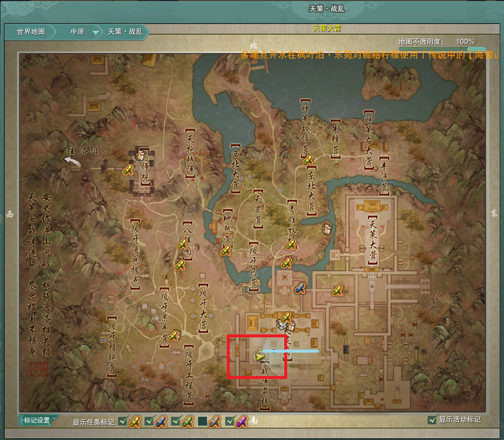This screenshot has height=440, width=504.
Task: Click the NPC marker atop 药师观
Action: [x=141, y=155]
